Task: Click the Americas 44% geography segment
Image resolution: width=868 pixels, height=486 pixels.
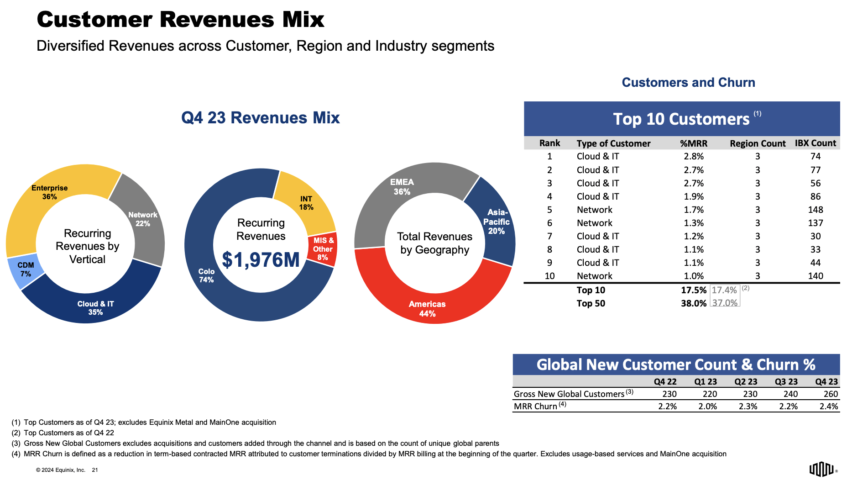Action: coord(427,309)
